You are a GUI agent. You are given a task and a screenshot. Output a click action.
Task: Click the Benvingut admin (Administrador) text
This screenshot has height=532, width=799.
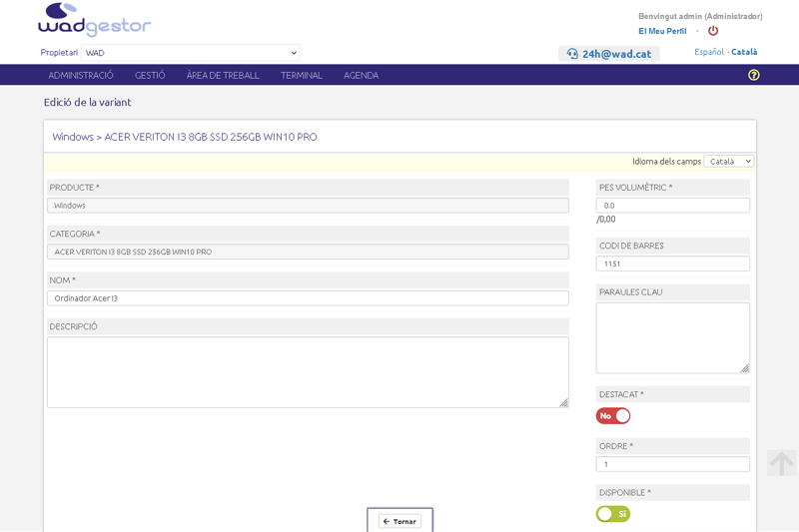coord(700,16)
